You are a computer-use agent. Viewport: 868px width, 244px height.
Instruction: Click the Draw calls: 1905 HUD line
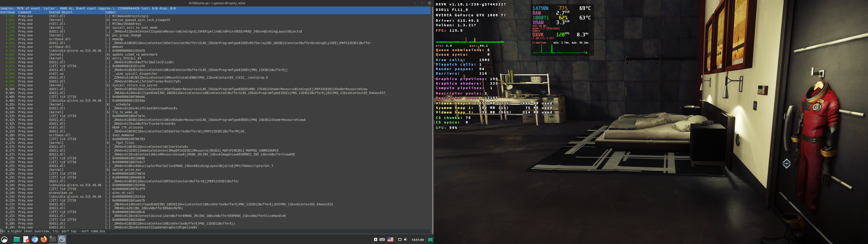click(463, 60)
